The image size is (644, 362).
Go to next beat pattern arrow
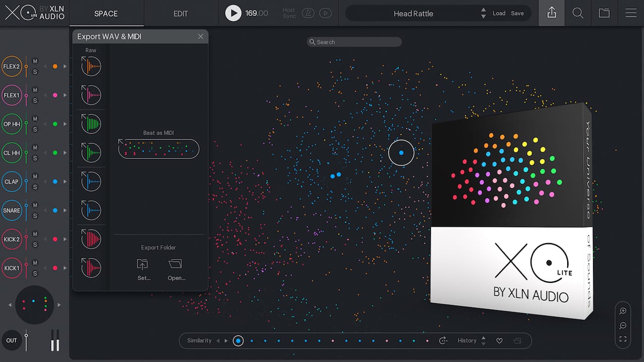[x=59, y=305]
